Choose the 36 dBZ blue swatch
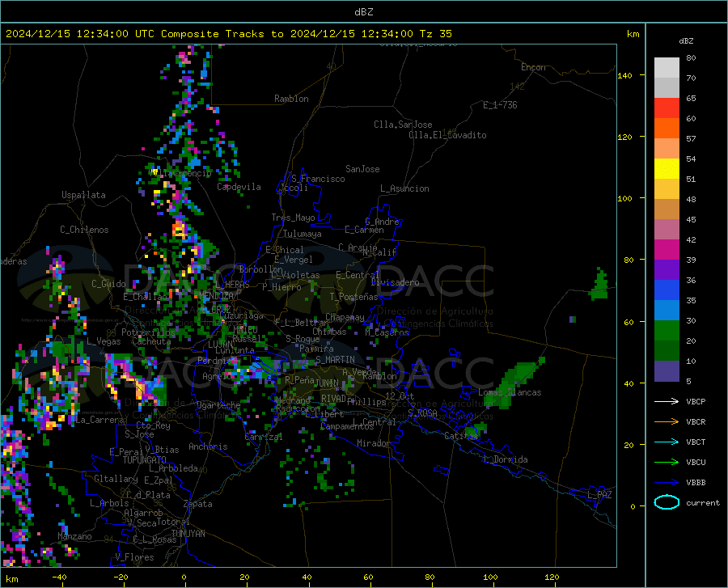This screenshot has width=728, height=588. [x=667, y=290]
